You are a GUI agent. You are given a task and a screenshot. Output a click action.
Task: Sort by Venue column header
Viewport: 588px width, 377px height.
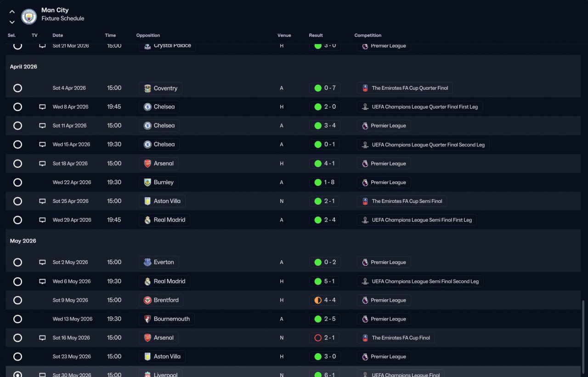pos(284,35)
